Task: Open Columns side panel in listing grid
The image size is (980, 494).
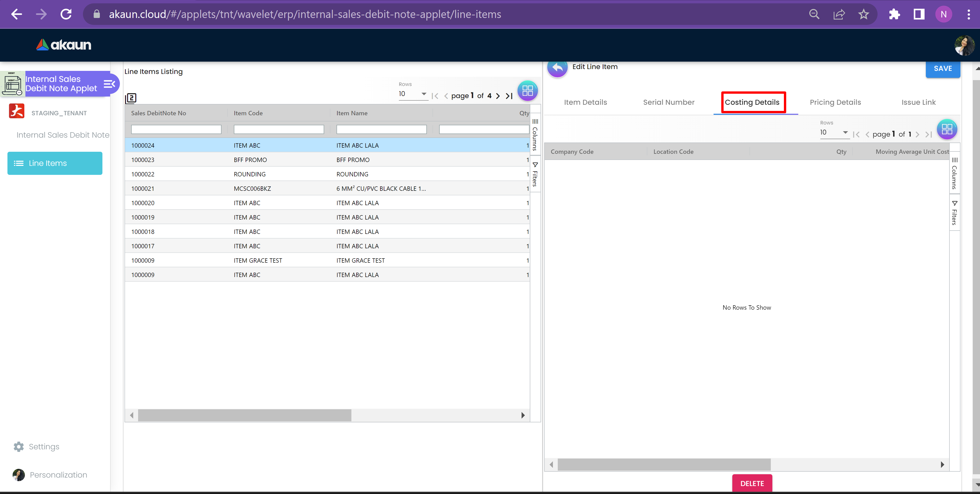Action: click(535, 135)
